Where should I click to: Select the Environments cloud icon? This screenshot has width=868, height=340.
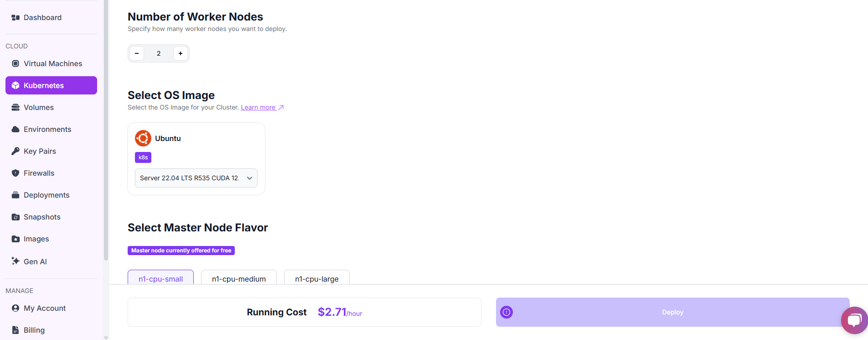click(15, 129)
